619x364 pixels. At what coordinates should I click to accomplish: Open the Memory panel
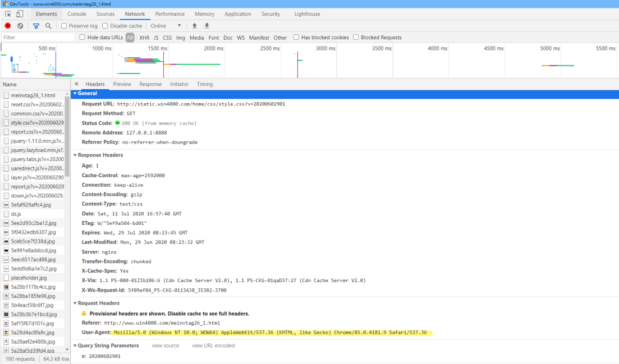click(204, 14)
